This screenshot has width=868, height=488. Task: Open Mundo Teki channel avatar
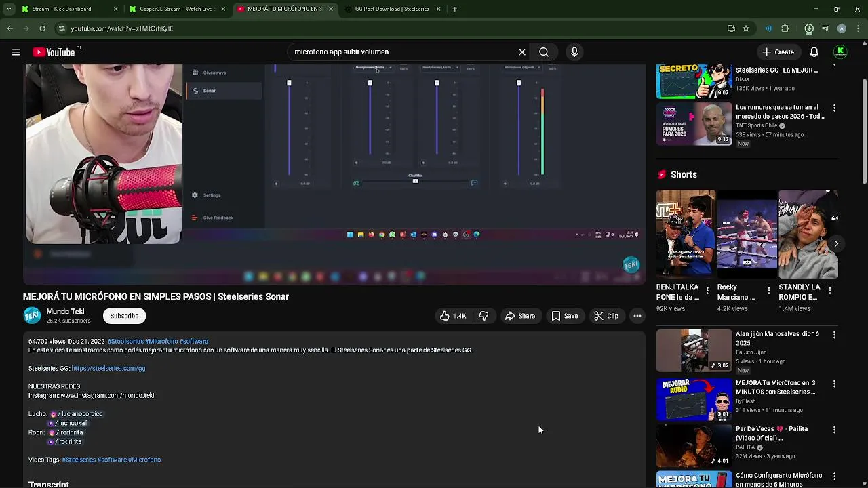(32, 316)
